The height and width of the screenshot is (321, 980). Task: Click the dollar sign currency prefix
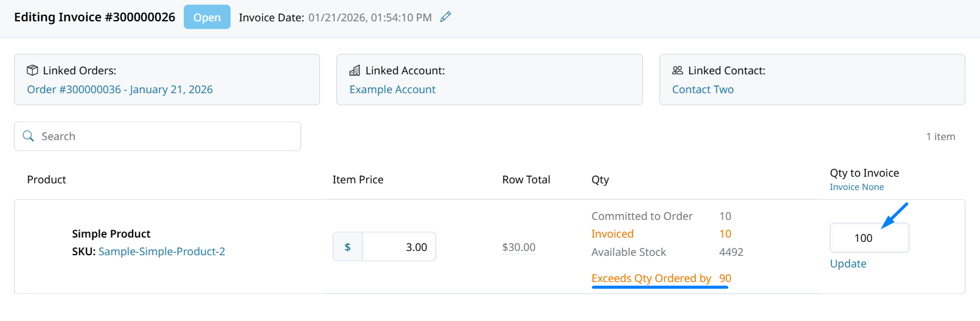[x=347, y=247]
